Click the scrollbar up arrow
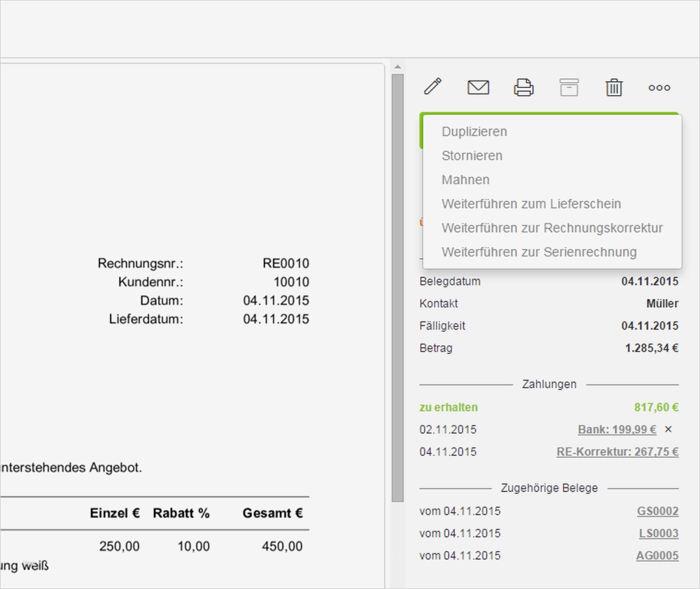700x589 pixels. pyautogui.click(x=398, y=66)
